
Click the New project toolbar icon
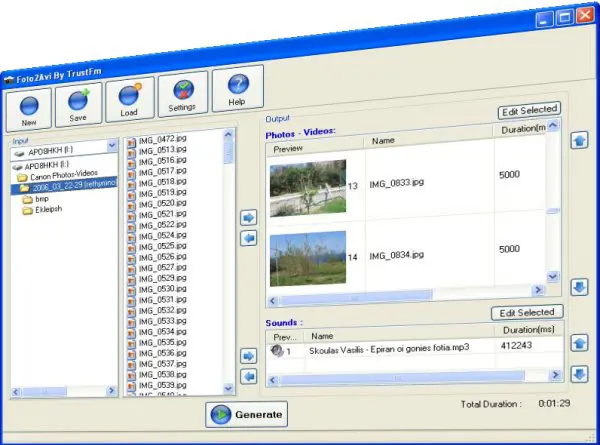coord(28,107)
